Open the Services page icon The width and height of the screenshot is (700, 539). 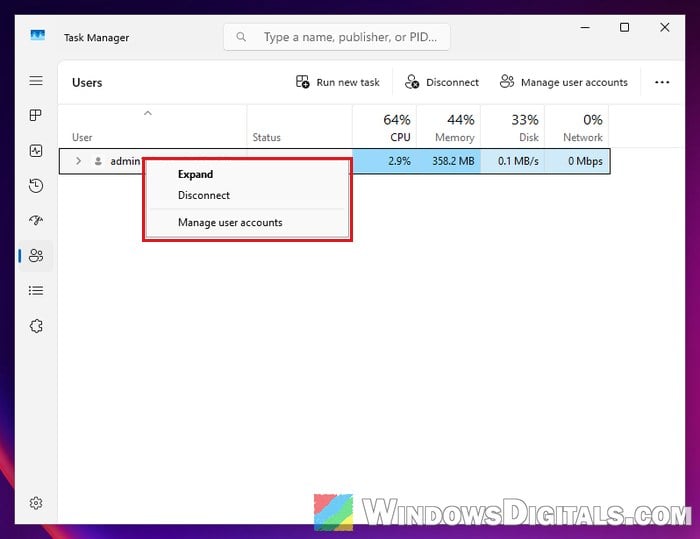click(x=36, y=326)
